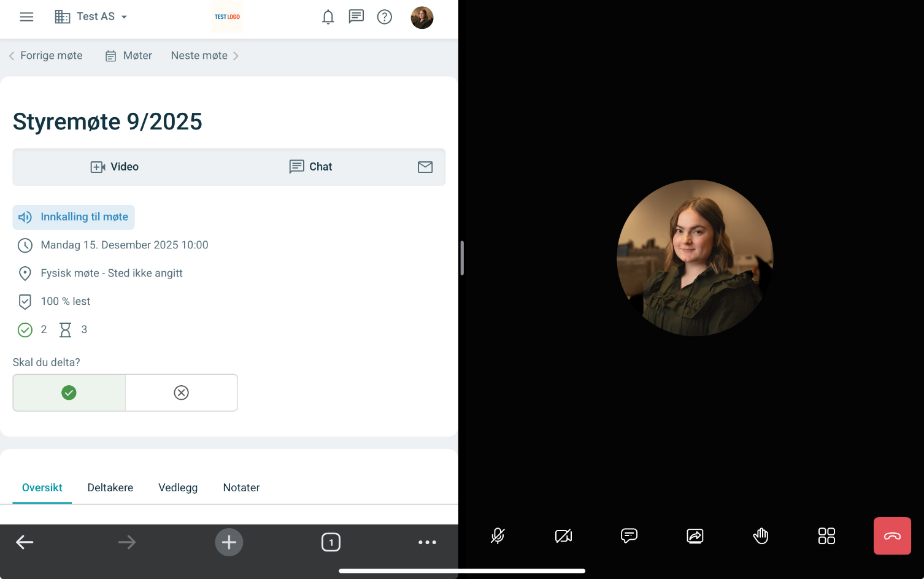
Task: Click the home indicator bar at the bottom
Action: (462, 571)
